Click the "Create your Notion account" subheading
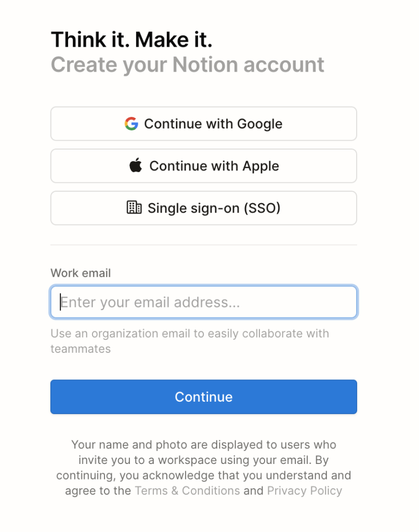419x532 pixels. click(x=187, y=65)
